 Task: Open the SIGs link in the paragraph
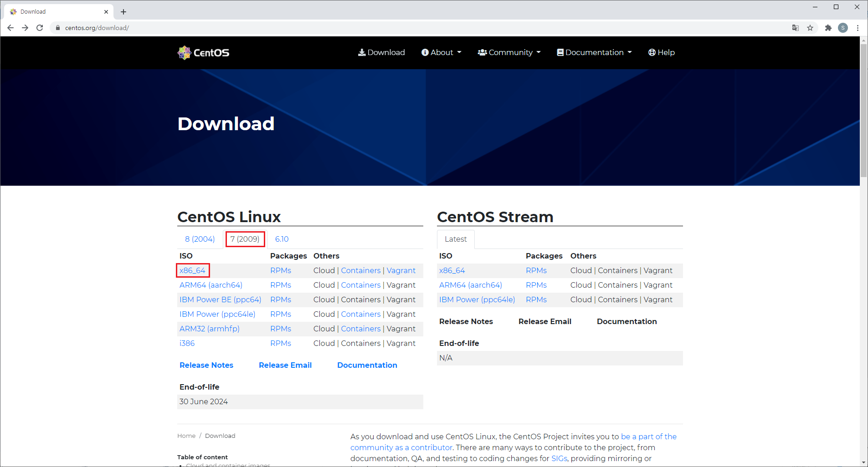coord(559,458)
